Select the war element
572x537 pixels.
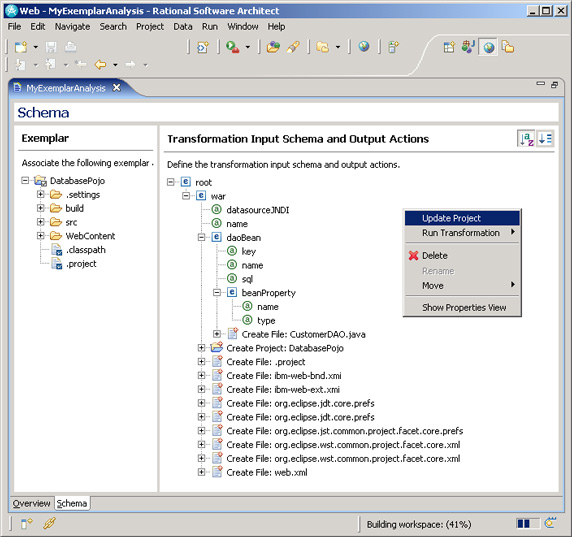click(218, 196)
